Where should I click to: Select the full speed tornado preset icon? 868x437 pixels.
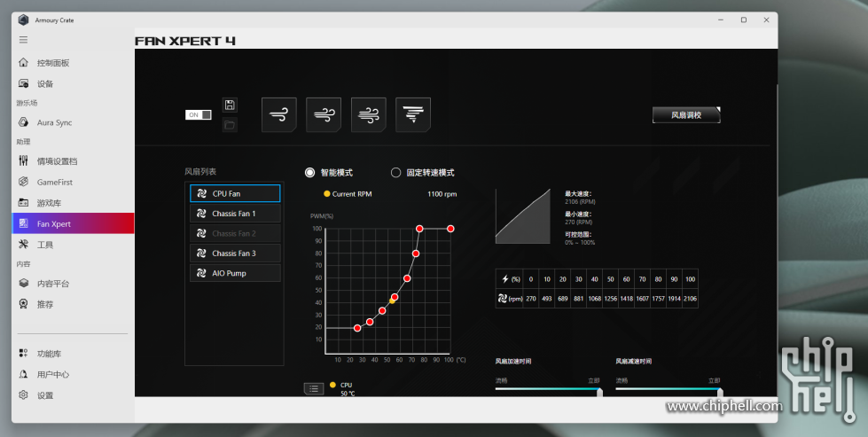coord(413,115)
